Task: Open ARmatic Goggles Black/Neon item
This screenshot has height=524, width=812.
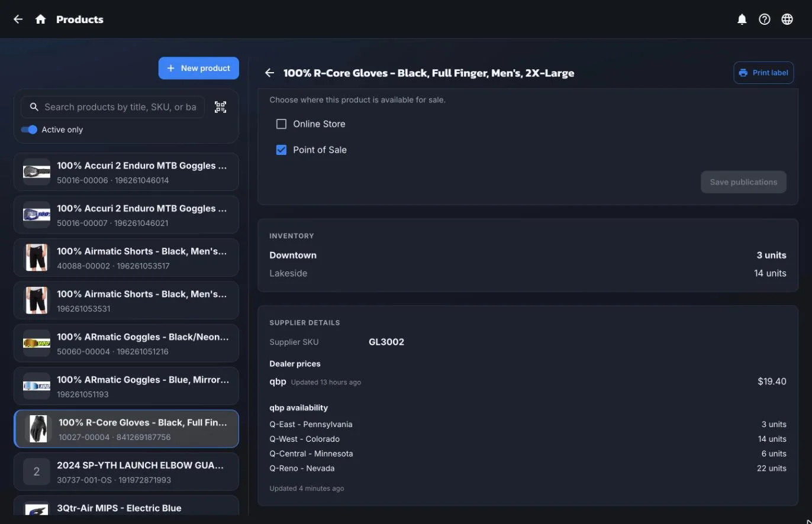Action: tap(126, 343)
